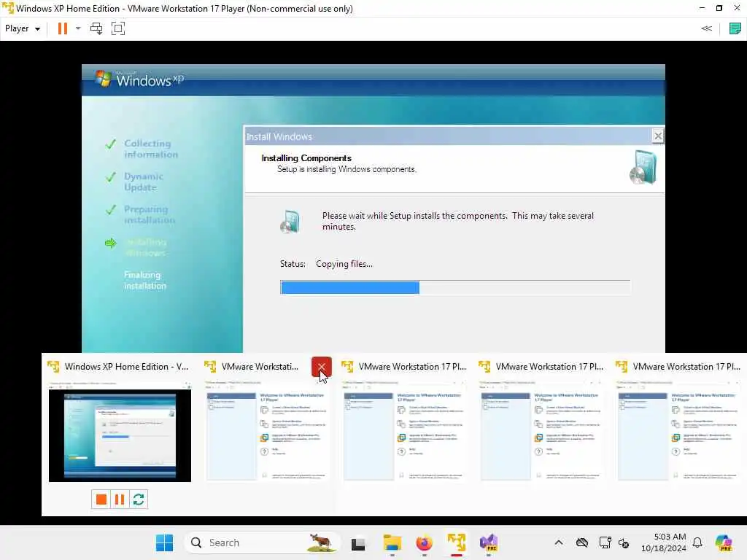
Task: Open File Explorer from the taskbar
Action: pos(392,542)
